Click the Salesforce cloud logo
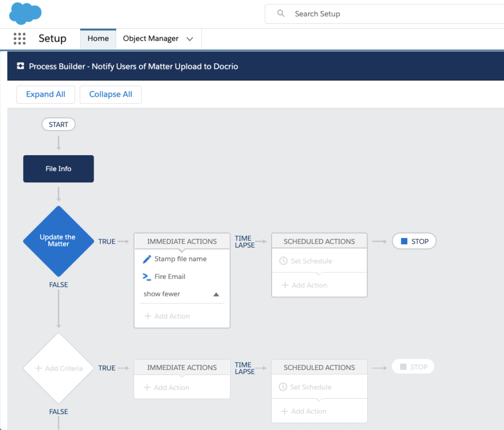Viewport: 504px width, 430px height. click(25, 13)
